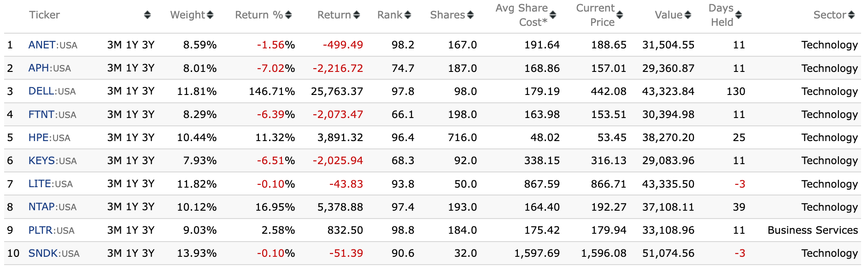Click the Shares header text
This screenshot has width=868, height=272.
[447, 15]
